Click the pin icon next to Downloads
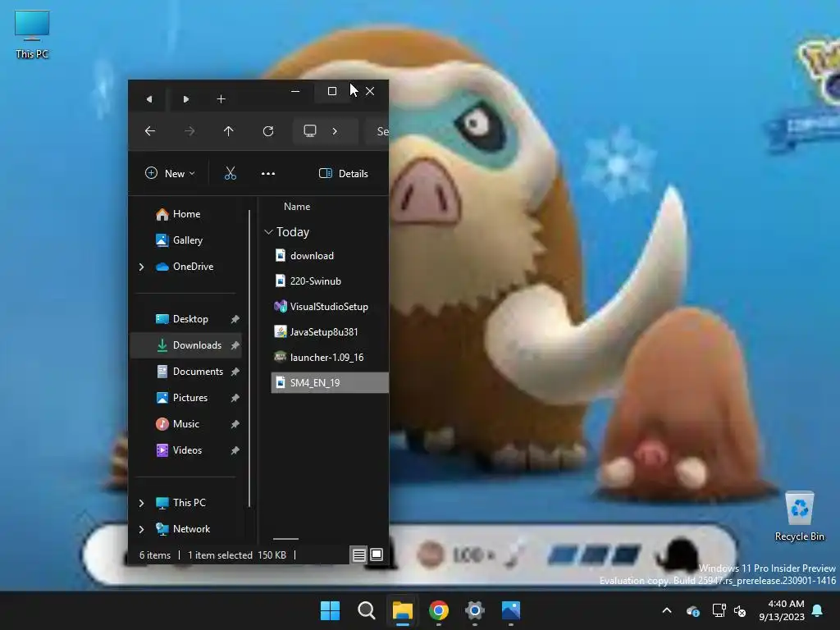Image resolution: width=840 pixels, height=630 pixels. tap(235, 345)
